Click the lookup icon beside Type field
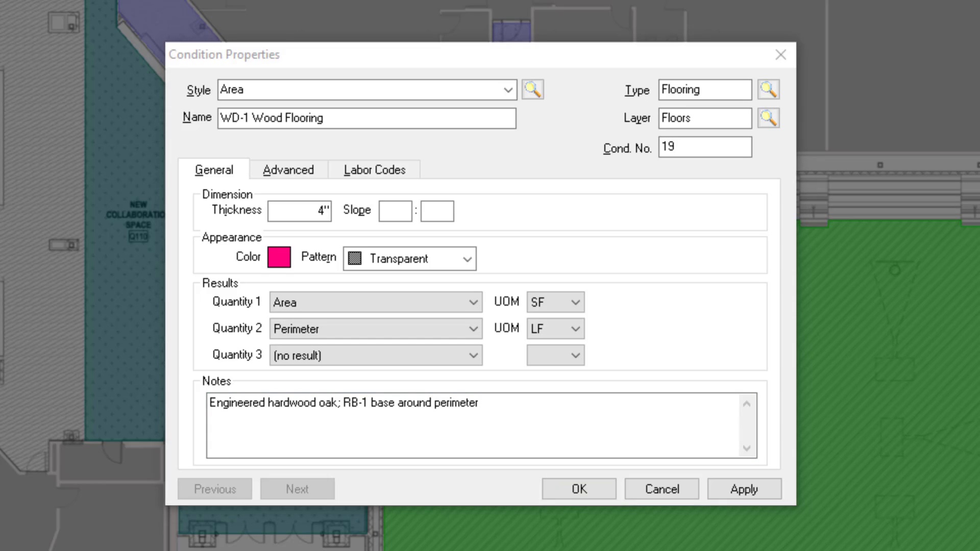Viewport: 980px width, 551px height. [x=768, y=90]
